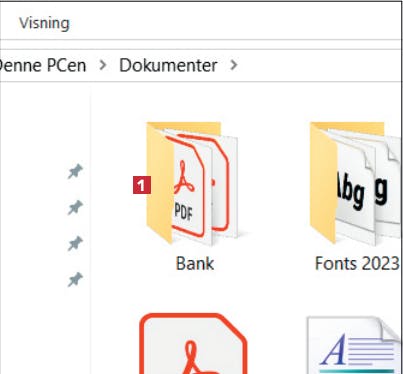Open the Visning ribbon tab

point(44,23)
